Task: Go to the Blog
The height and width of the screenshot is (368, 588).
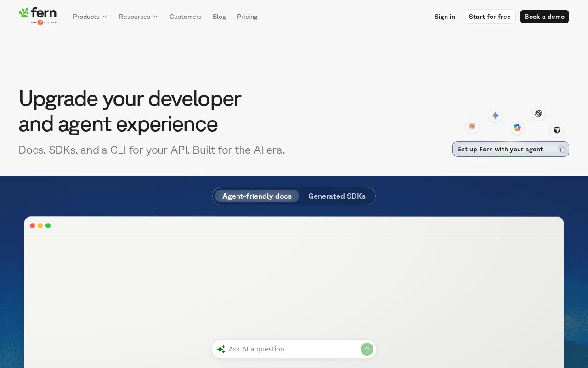Action: tap(219, 17)
